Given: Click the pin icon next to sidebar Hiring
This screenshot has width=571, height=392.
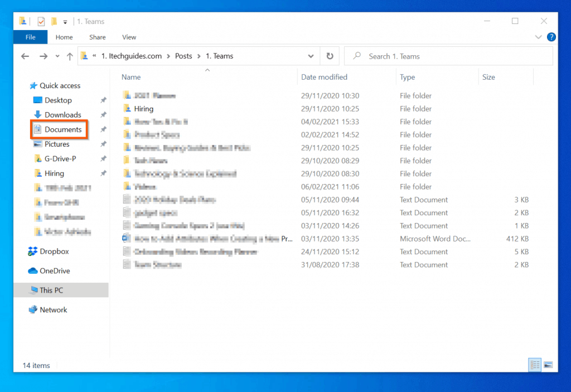Looking at the screenshot, I should point(103,173).
